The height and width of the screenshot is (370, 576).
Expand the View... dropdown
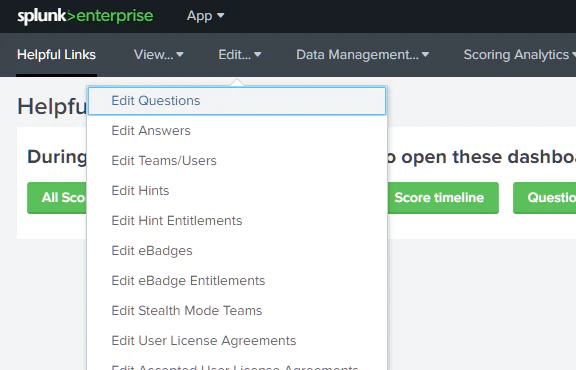(x=158, y=55)
